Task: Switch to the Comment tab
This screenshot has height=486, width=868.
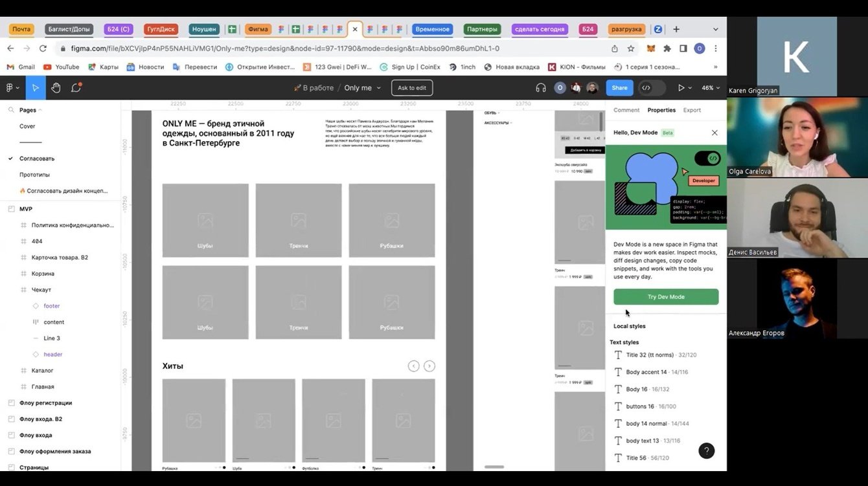Action: (626, 110)
